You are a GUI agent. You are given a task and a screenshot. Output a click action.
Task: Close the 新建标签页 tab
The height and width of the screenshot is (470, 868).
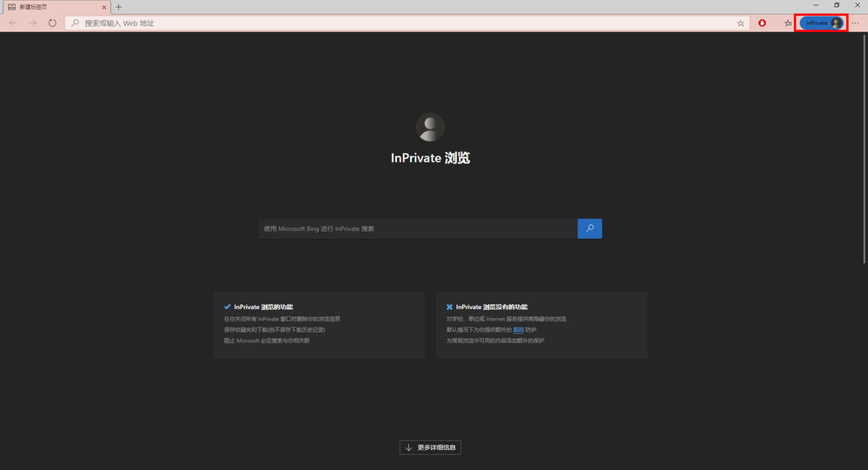pos(104,7)
